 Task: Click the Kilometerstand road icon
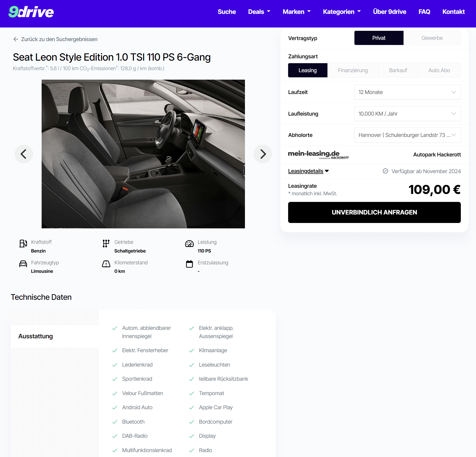coord(106,264)
